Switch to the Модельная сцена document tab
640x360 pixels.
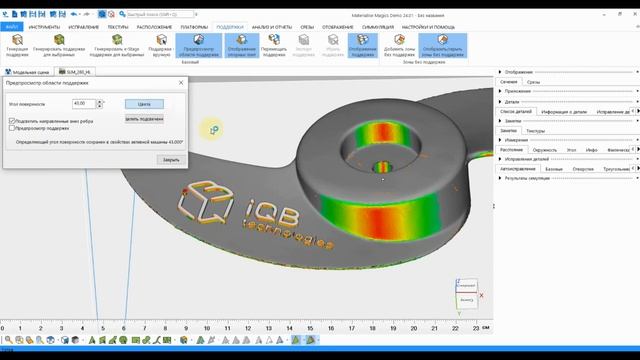point(27,72)
